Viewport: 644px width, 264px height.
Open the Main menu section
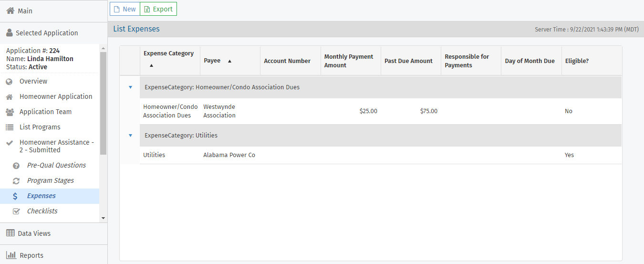(x=53, y=11)
